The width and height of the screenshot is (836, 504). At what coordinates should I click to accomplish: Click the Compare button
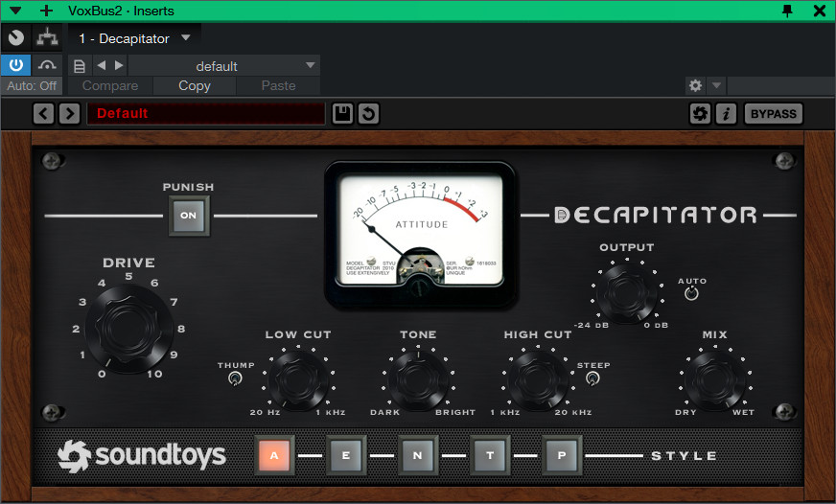tap(110, 86)
